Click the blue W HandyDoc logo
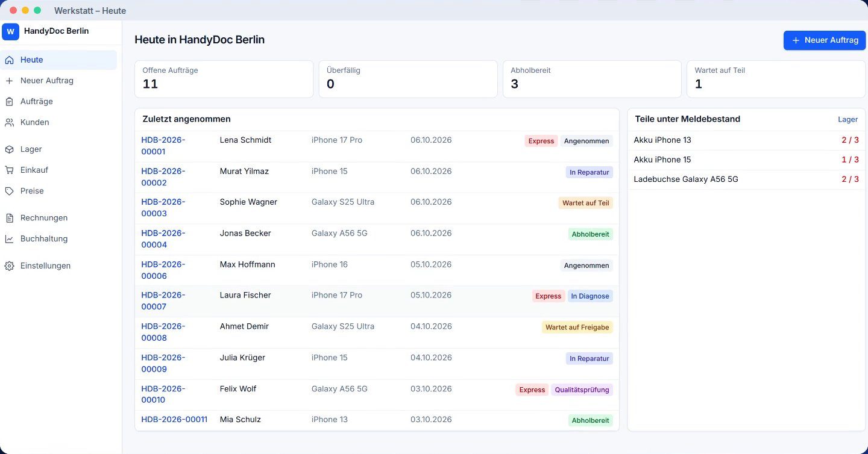This screenshot has height=454, width=868. point(10,31)
